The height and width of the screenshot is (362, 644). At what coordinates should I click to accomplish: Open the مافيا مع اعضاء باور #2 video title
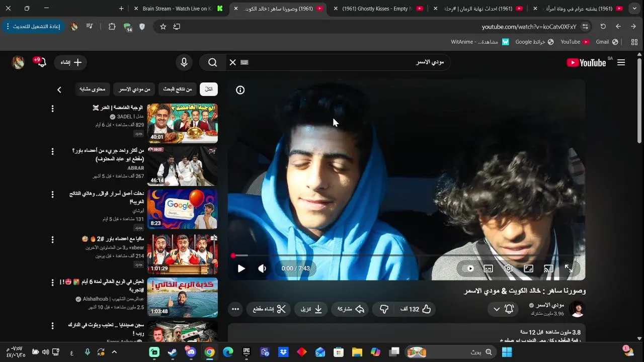click(113, 239)
